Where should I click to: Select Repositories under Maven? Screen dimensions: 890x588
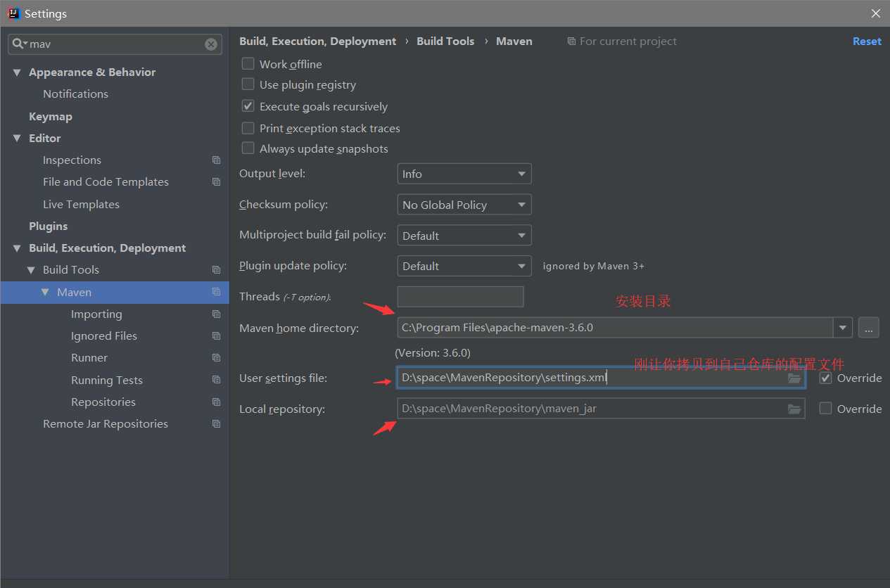[103, 402]
